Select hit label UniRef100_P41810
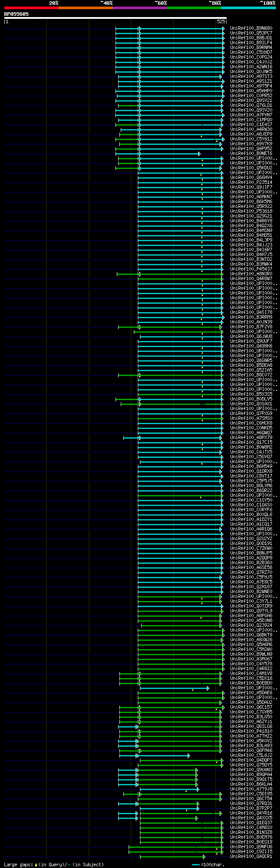280x868 pixels. pos(251,731)
